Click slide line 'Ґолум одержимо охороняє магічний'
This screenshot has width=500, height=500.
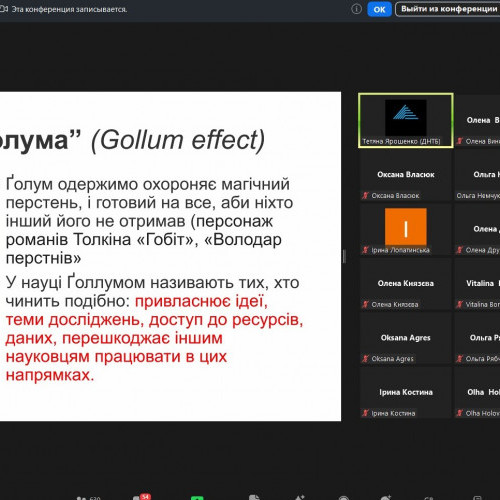click(148, 184)
